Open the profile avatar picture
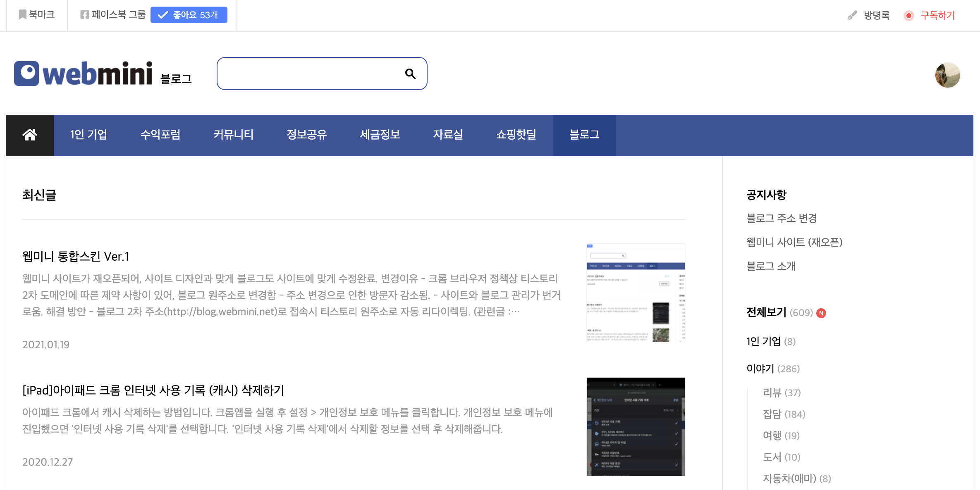Screen dimensions: 980x490 coord(947,75)
